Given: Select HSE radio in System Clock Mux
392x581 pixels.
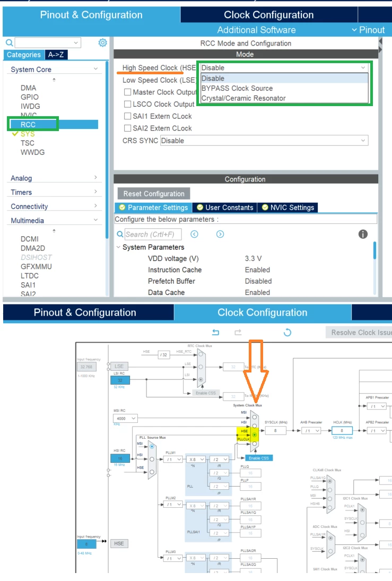Looking at the screenshot, I should (x=254, y=435).
